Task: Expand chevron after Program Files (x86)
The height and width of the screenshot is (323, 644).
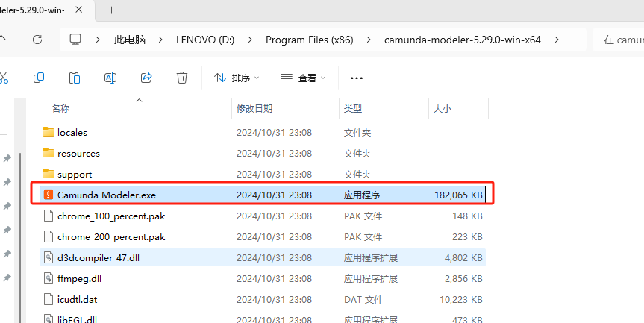Action: (x=369, y=40)
